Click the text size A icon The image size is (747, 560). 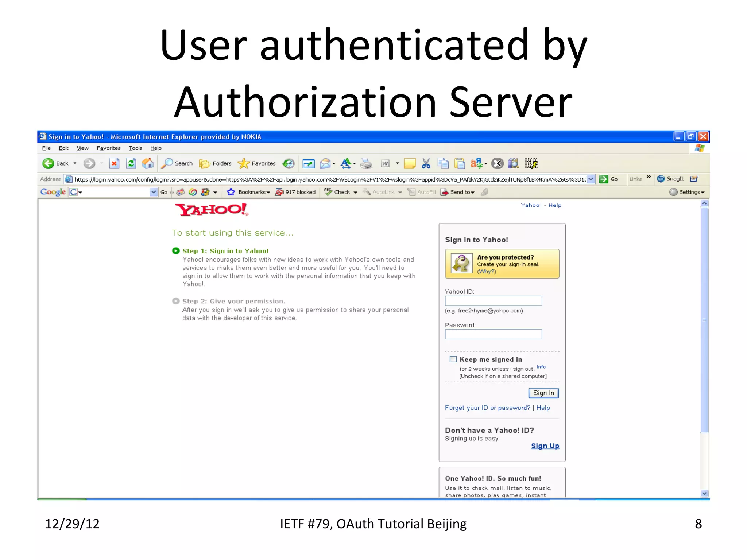[x=346, y=163]
